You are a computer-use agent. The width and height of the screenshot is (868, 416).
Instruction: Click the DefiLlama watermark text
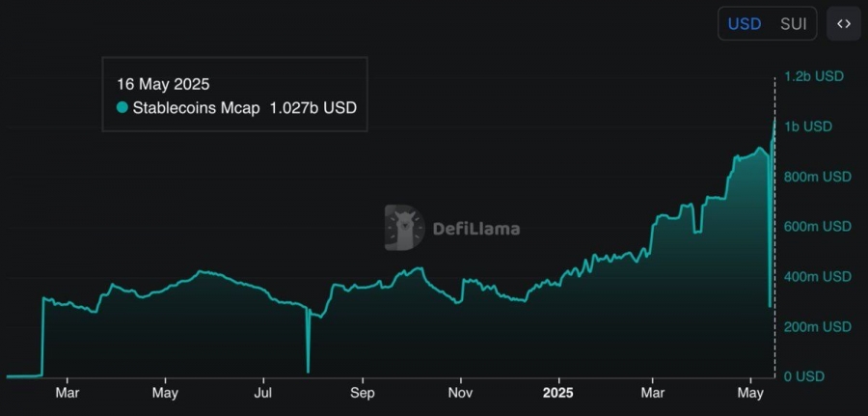click(476, 228)
